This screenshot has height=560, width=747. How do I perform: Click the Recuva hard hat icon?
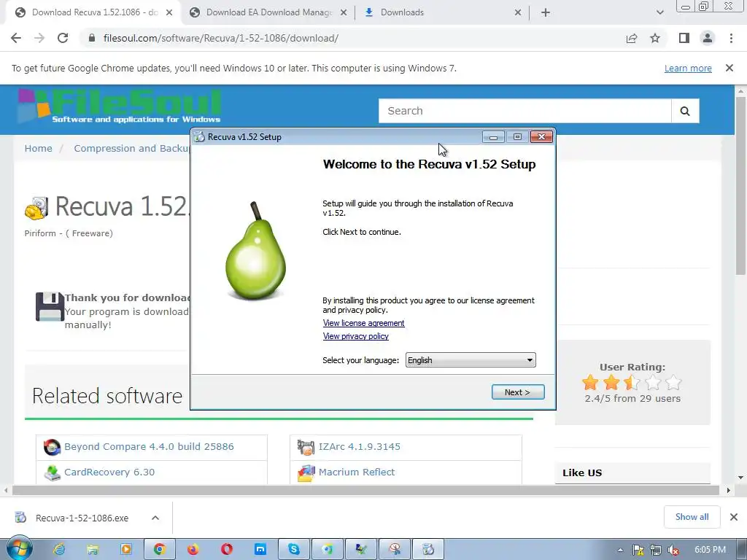coord(36,208)
